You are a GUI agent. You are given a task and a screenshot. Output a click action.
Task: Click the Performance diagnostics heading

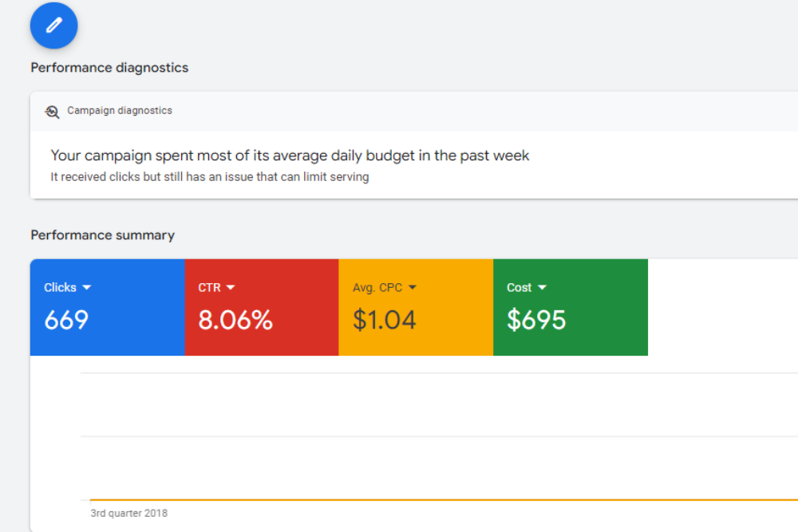(109, 68)
